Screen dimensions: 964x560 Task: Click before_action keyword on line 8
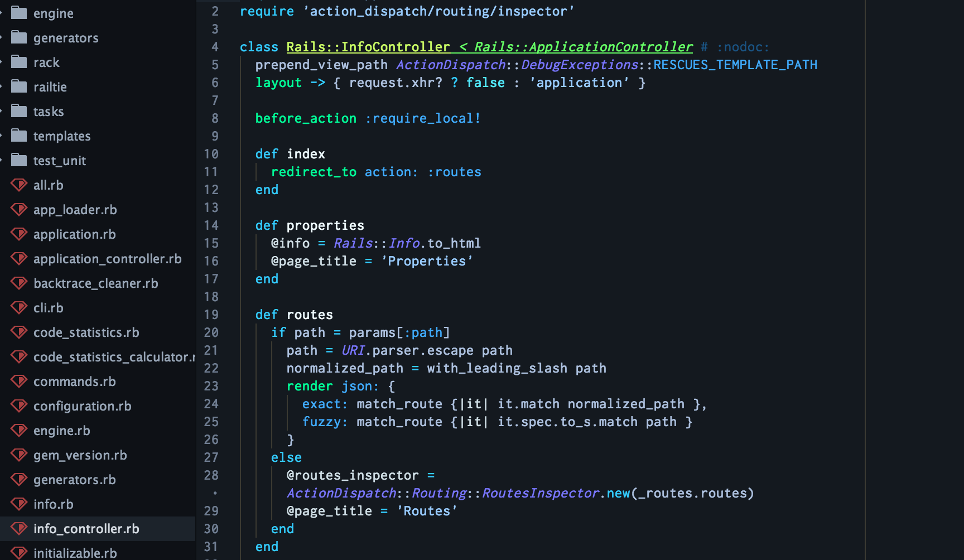[306, 118]
